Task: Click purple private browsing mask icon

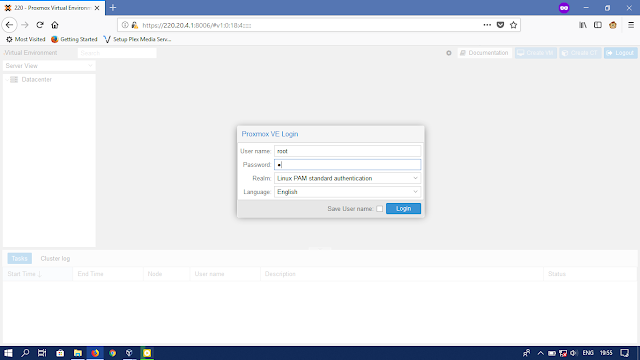Action: 564,8
